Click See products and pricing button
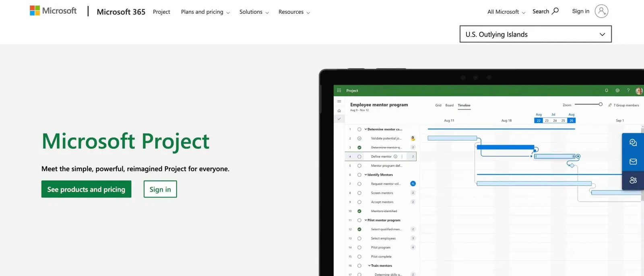The image size is (644, 276). pyautogui.click(x=86, y=189)
